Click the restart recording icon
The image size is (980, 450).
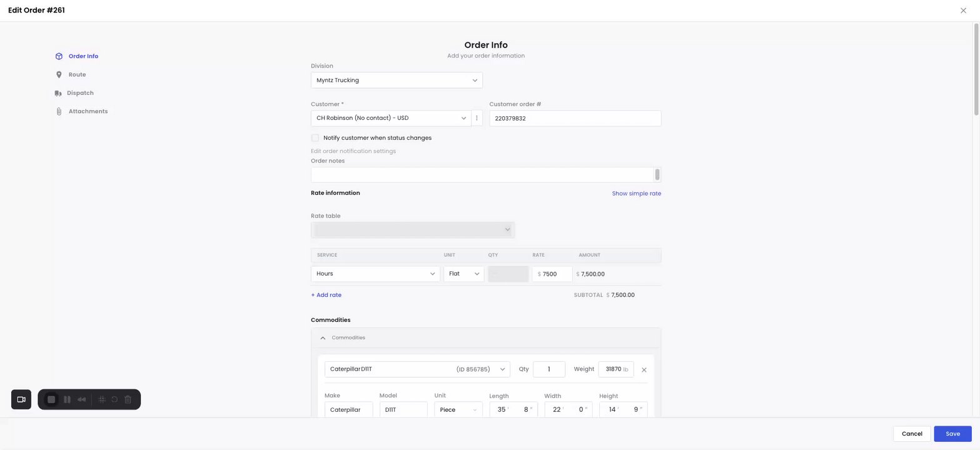coord(114,399)
